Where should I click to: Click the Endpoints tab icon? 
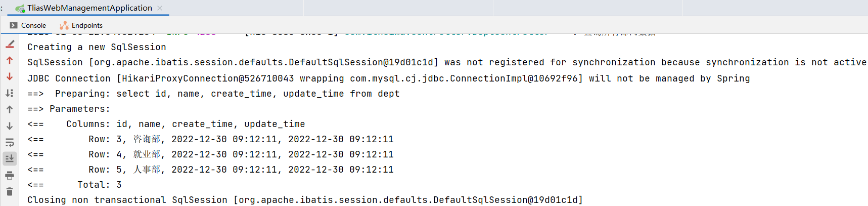point(64,25)
